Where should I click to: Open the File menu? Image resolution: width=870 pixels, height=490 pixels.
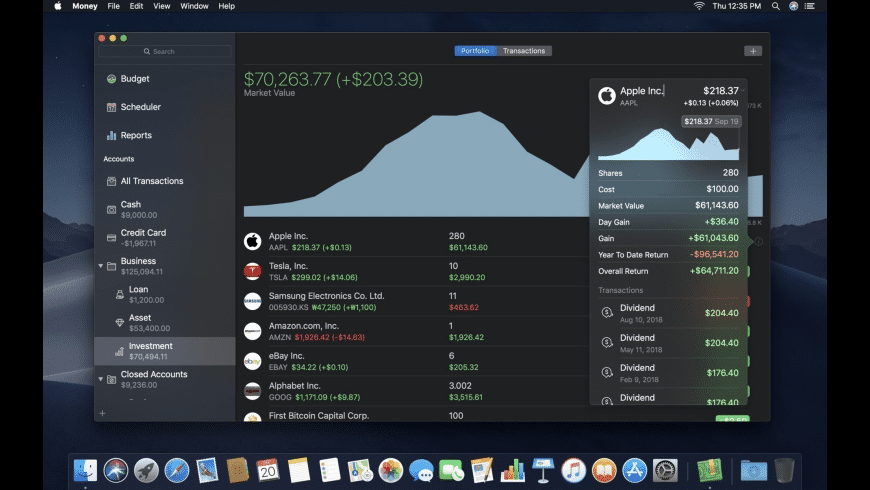coord(113,6)
